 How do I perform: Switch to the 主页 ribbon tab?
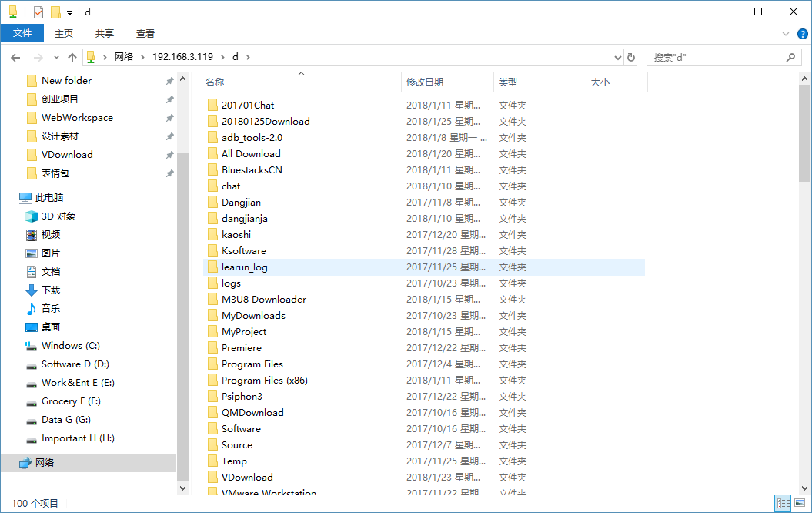[x=64, y=33]
